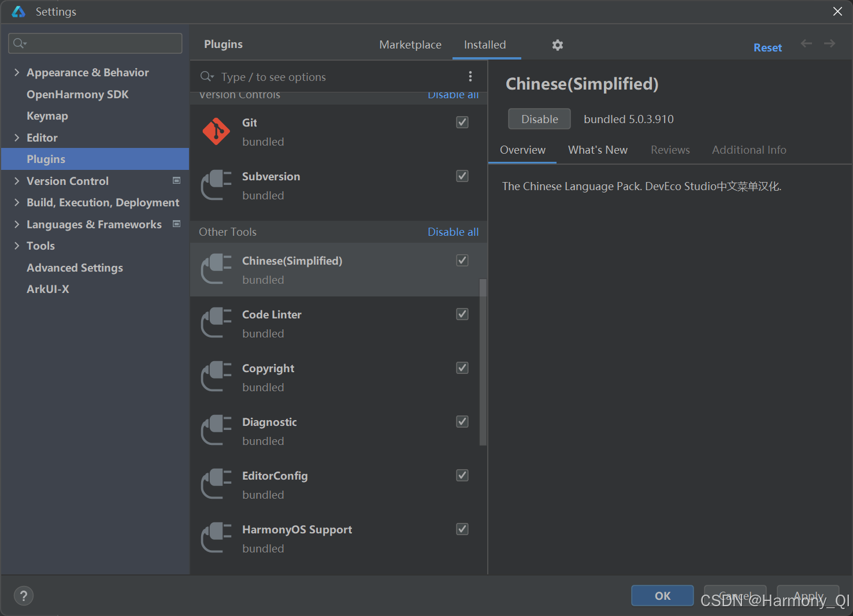Select the EditorConfig plugin name

tap(275, 476)
